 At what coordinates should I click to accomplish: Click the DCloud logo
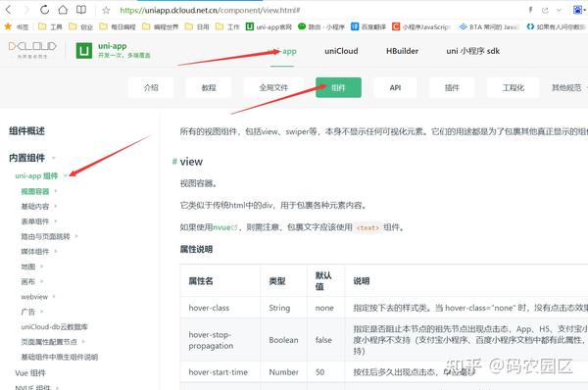[x=32, y=50]
